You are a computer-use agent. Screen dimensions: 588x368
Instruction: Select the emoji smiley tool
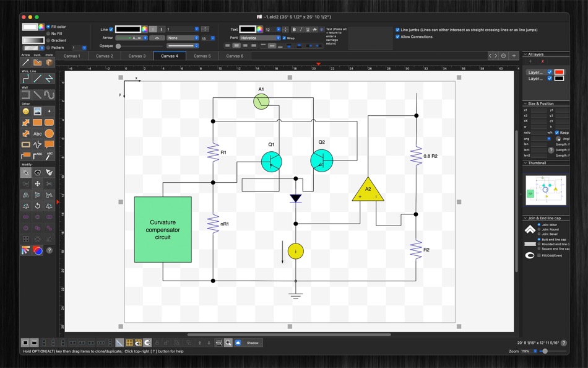click(x=25, y=111)
